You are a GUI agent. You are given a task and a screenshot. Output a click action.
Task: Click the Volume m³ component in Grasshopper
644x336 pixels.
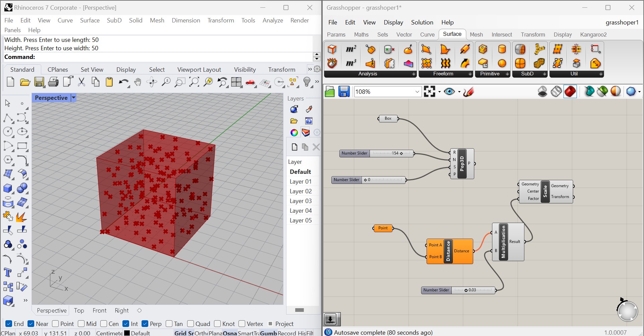[351, 63]
